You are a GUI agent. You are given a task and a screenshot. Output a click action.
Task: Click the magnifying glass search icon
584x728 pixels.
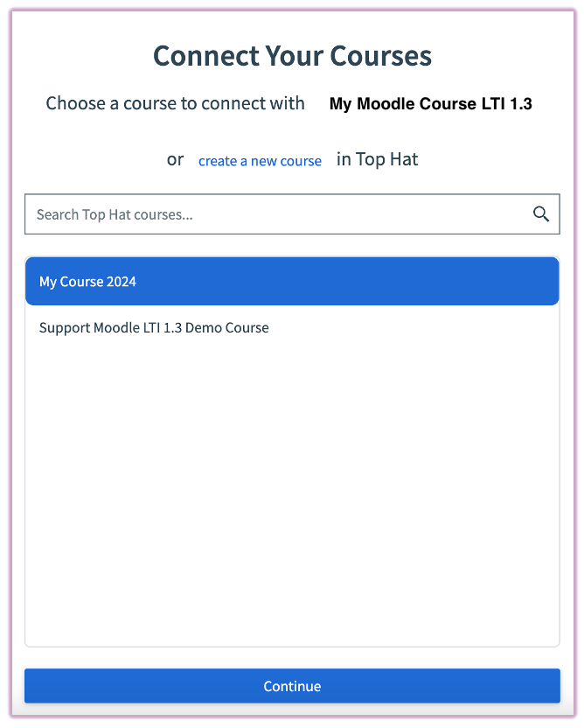(541, 214)
